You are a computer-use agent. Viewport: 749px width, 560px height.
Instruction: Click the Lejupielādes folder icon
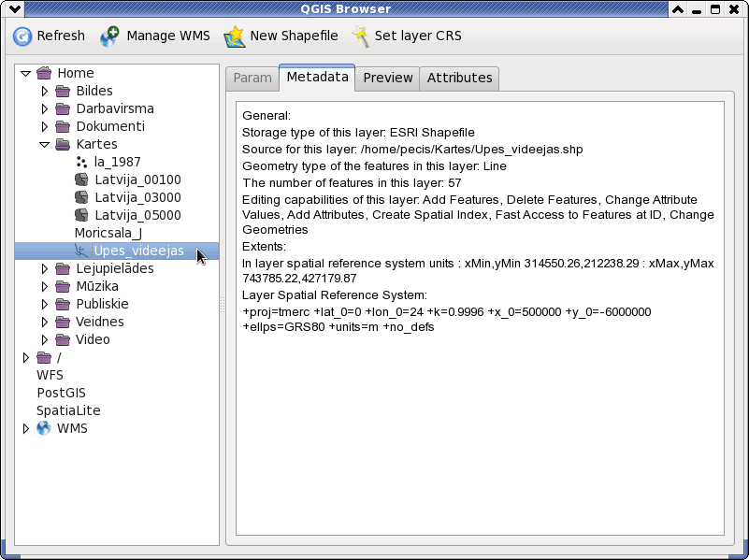(63, 268)
